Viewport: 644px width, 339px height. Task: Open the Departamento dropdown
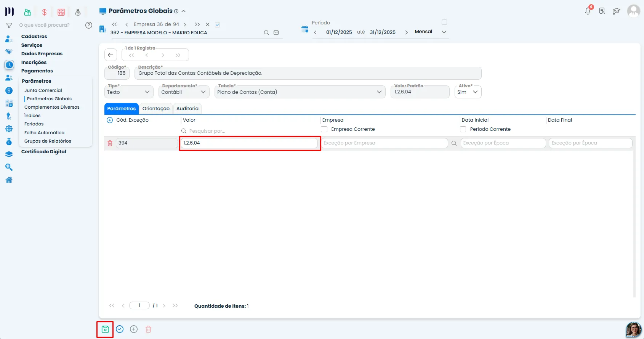184,92
